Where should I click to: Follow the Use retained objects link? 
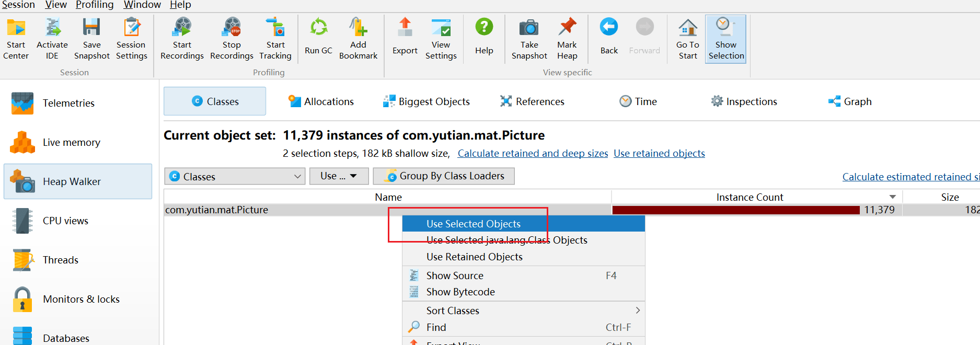(659, 154)
